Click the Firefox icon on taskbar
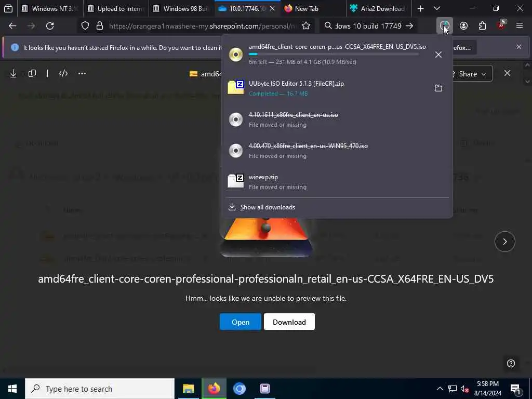The height and width of the screenshot is (399, 532). pos(214,389)
